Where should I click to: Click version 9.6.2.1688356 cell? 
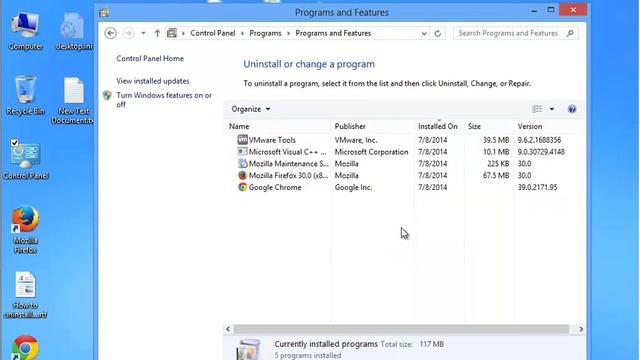click(539, 140)
